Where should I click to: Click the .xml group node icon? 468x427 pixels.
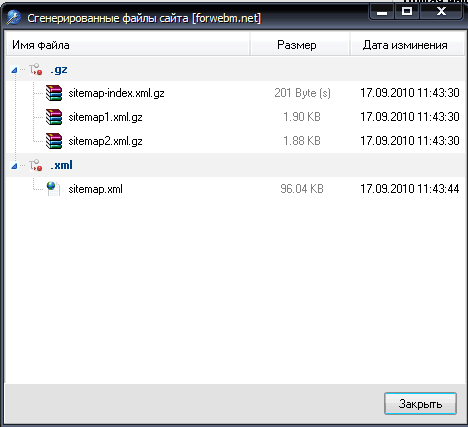(x=36, y=165)
